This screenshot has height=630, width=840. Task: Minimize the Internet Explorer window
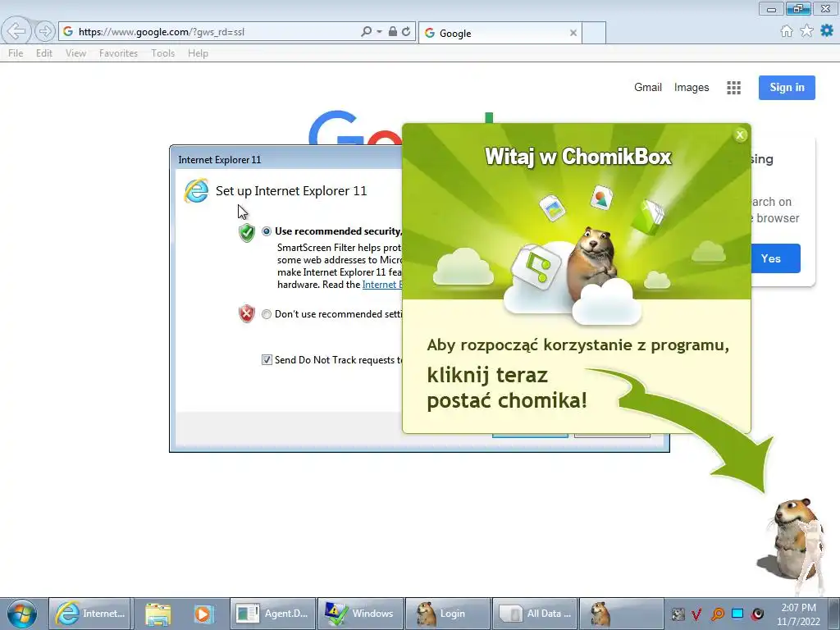coord(771,8)
